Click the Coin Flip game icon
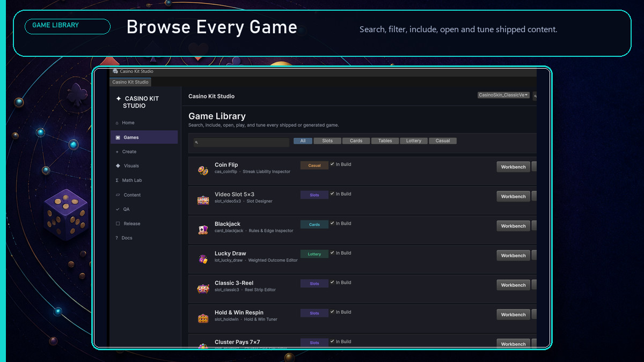Screen dimensions: 644x362 (203, 171)
